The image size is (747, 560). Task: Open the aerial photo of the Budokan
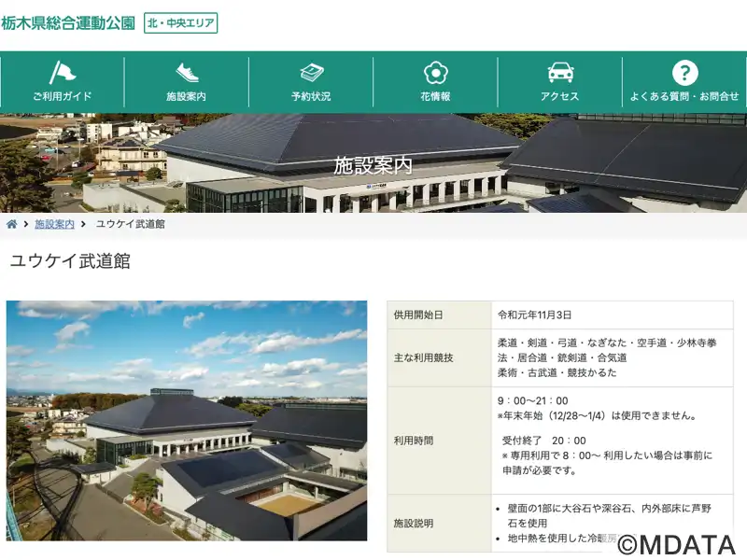click(187, 421)
